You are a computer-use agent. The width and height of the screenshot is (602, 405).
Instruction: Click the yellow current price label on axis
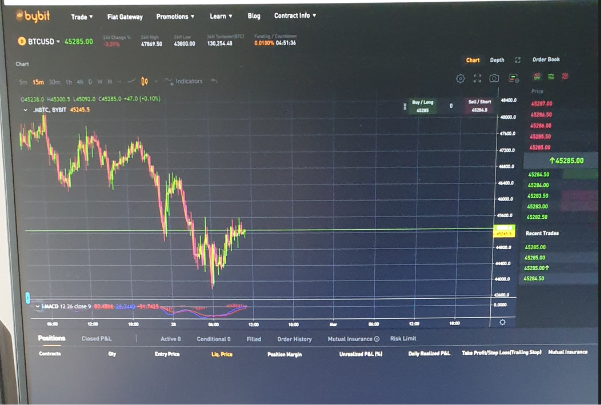pos(504,231)
